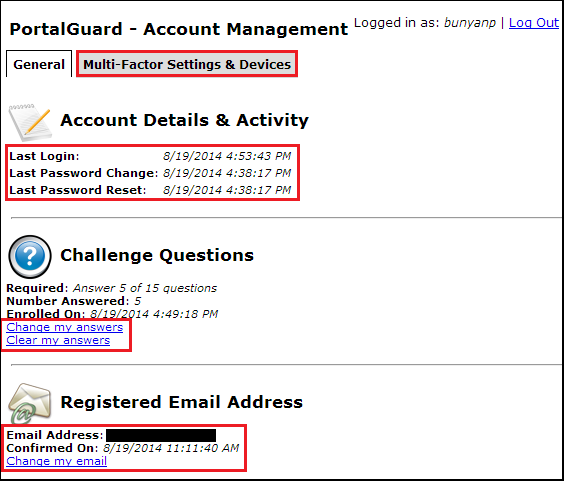
Task: Click the redacted email address field
Action: 161,435
